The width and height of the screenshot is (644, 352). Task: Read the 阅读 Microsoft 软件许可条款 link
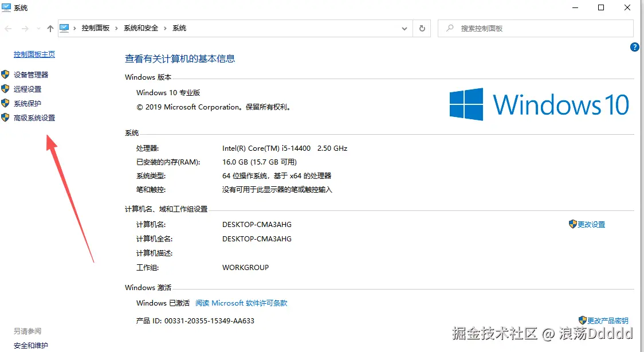241,303
